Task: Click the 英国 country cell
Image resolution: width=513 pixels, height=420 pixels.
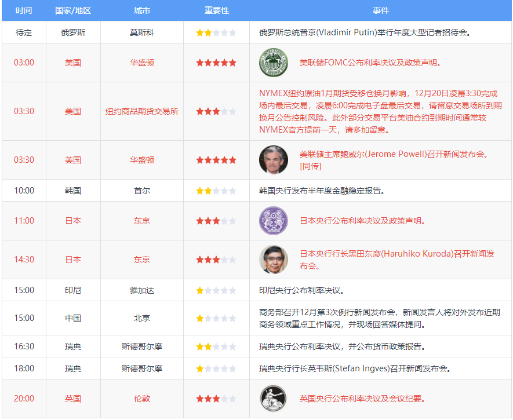Action: (x=73, y=399)
